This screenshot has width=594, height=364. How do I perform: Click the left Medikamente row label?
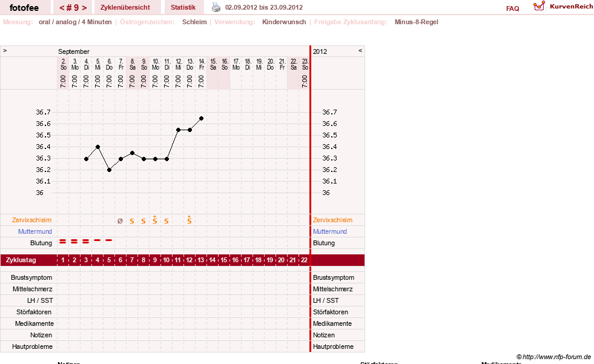pos(35,323)
